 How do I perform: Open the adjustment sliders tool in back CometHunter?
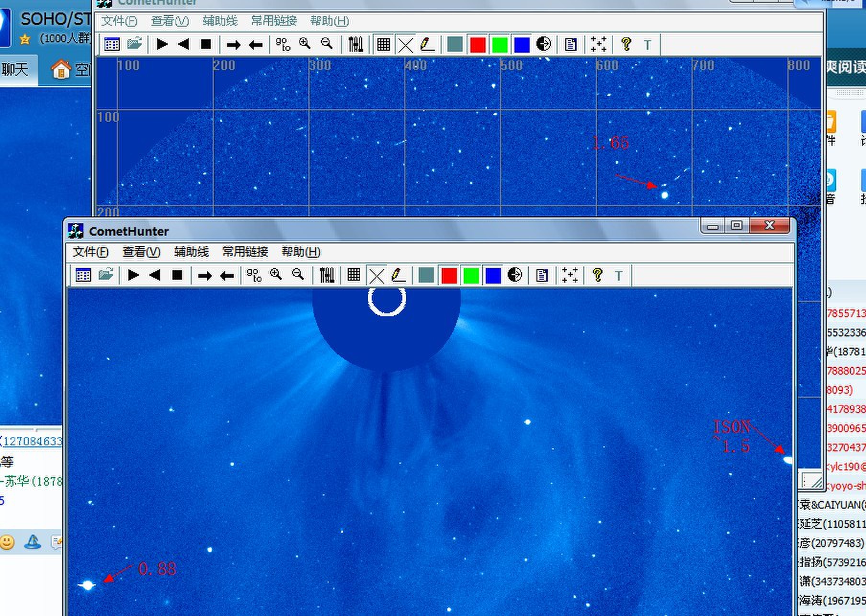(355, 45)
